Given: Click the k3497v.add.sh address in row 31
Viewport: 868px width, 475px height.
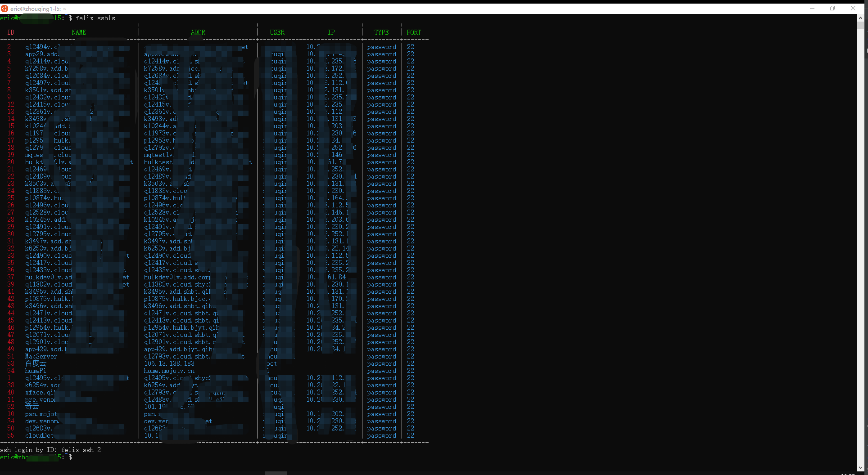Looking at the screenshot, I should [x=168, y=241].
